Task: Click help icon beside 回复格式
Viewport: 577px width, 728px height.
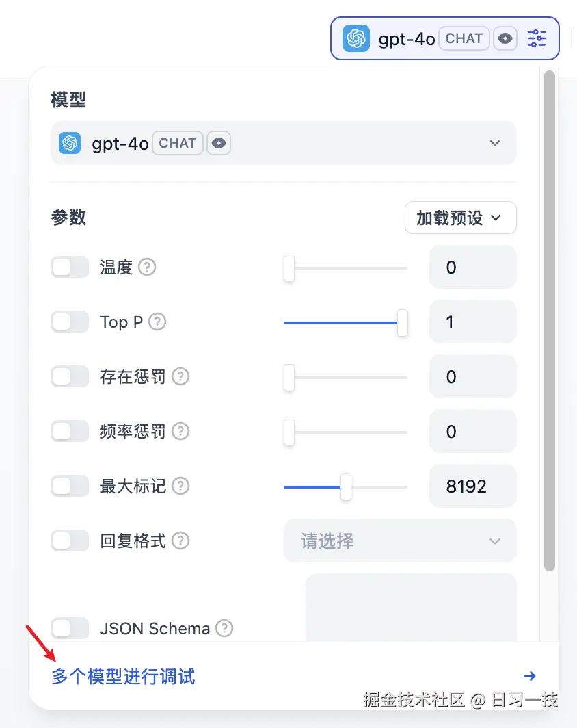Action: [180, 541]
